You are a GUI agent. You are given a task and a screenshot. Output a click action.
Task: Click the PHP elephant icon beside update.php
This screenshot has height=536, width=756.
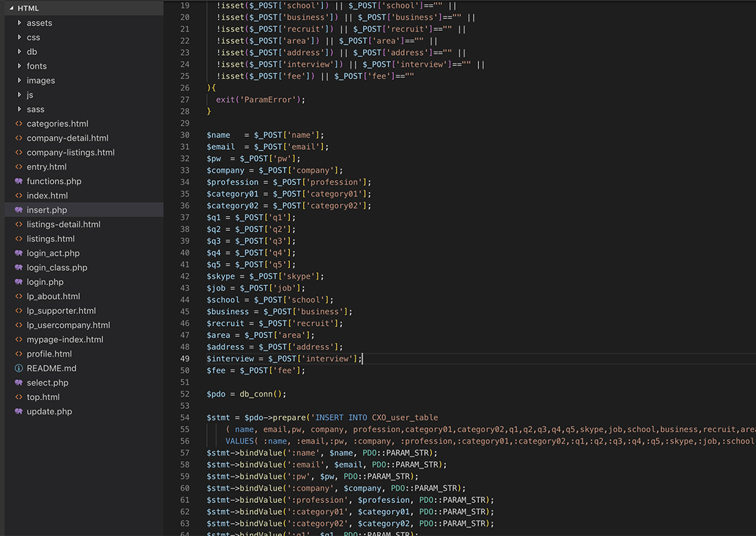pos(19,412)
